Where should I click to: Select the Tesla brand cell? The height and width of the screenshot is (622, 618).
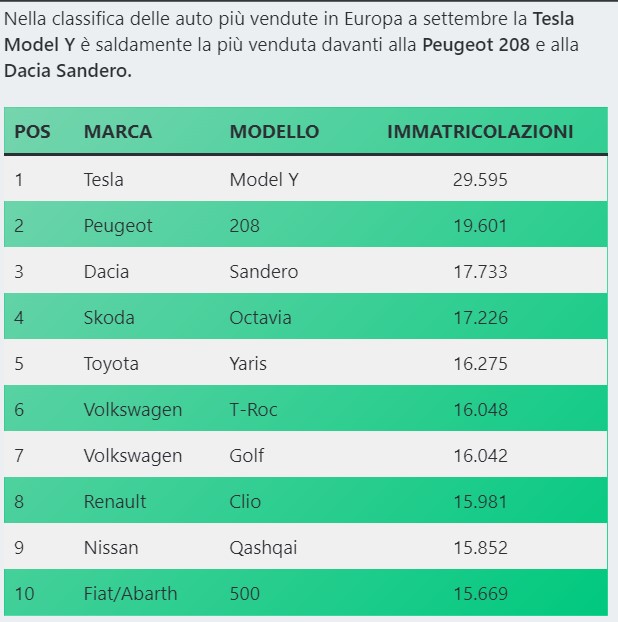point(104,180)
